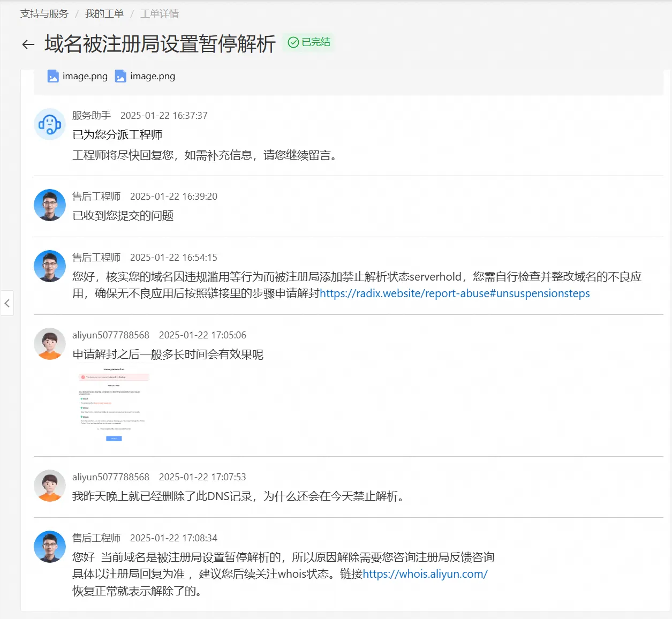Screen dimensions: 672x619
Task: Open the screenshot thumbnail in the user's message
Action: tap(113, 406)
